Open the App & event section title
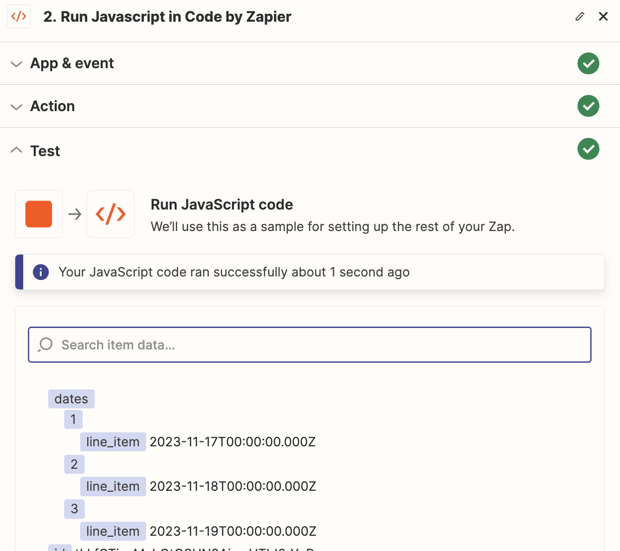This screenshot has width=620, height=551. coord(72,63)
